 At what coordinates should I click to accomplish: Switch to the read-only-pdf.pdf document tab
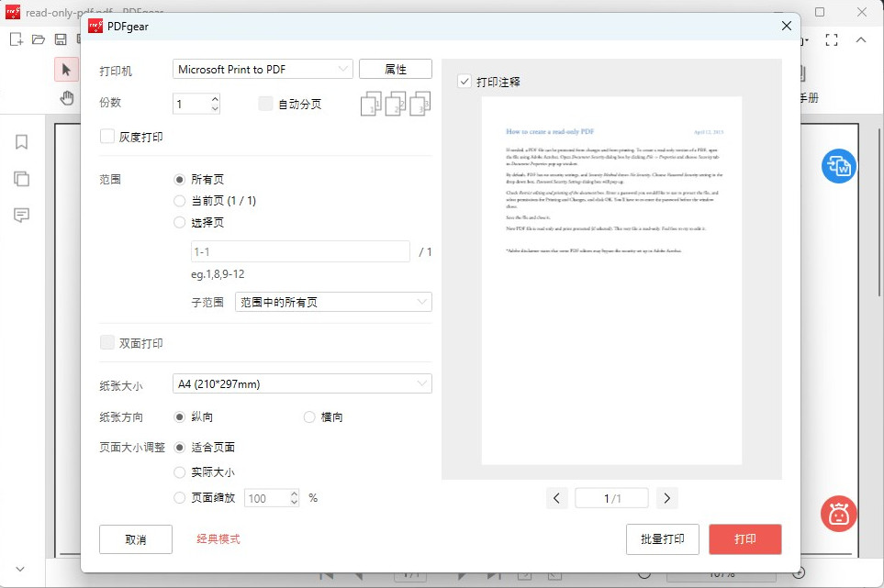[x=50, y=12]
